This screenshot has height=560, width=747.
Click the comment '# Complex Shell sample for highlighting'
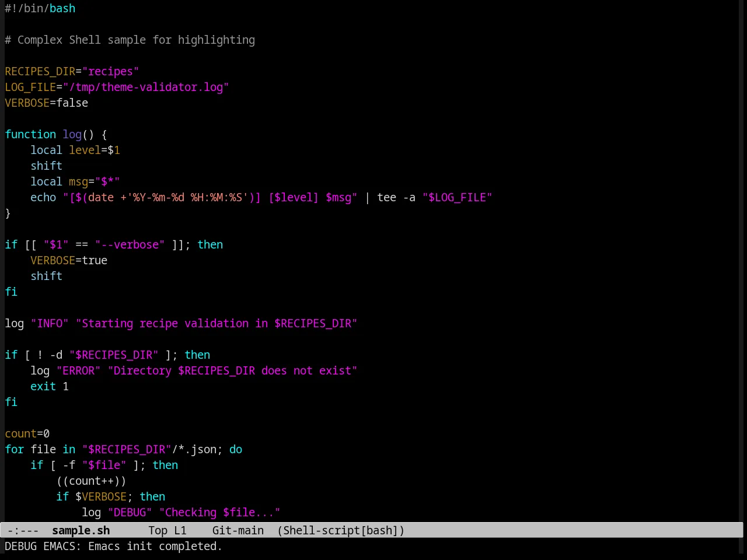coord(130,40)
